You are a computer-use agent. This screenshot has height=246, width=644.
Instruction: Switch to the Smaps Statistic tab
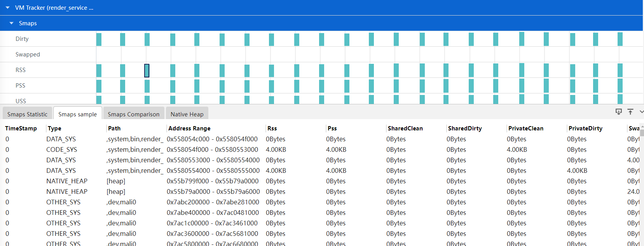click(27, 114)
